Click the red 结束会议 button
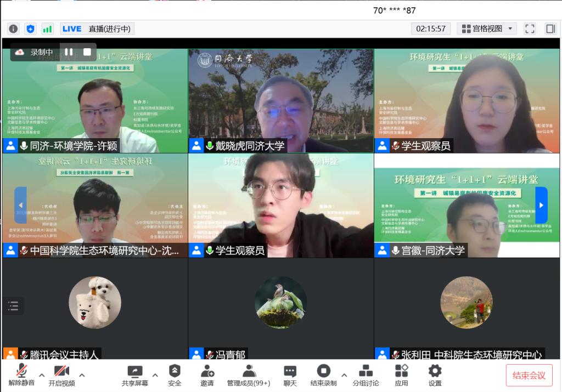 point(529,376)
